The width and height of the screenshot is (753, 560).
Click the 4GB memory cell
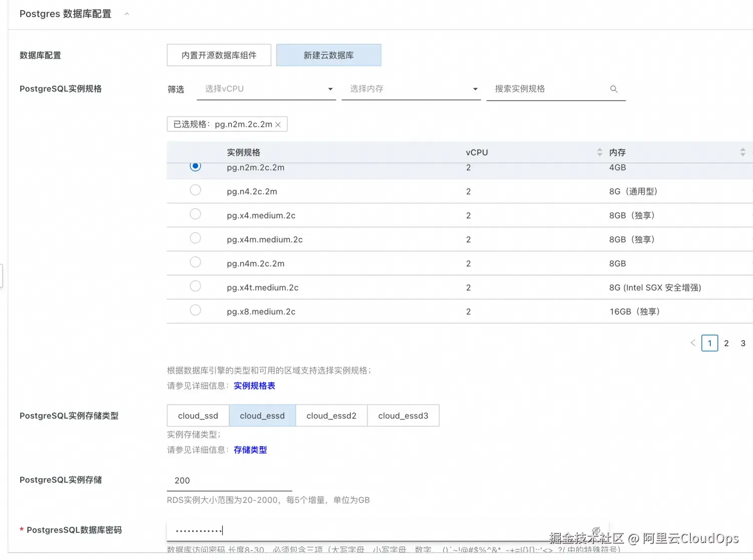pos(617,168)
